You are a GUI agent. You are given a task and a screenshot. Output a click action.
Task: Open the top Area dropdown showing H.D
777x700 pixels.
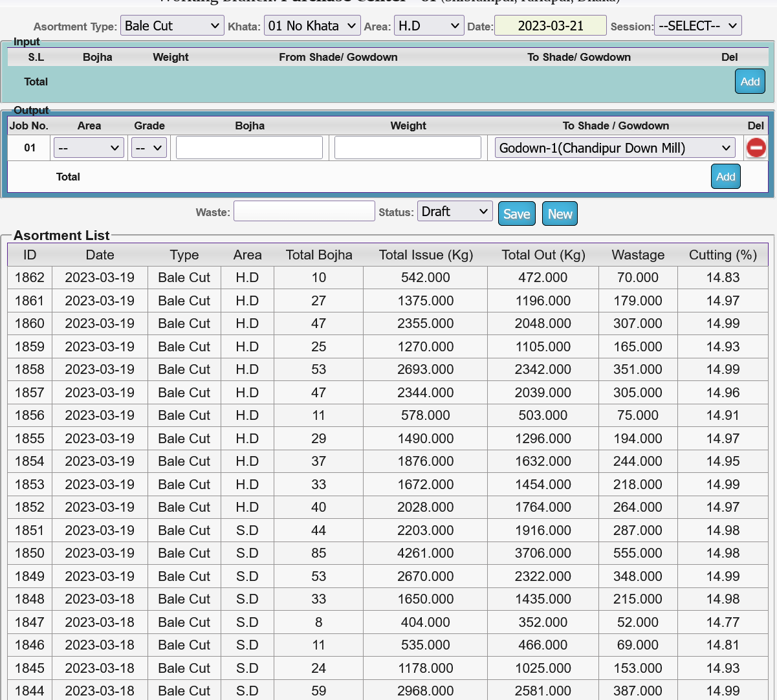pyautogui.click(x=428, y=26)
